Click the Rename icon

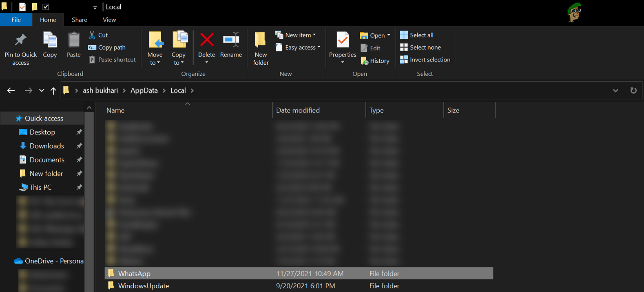[231, 40]
